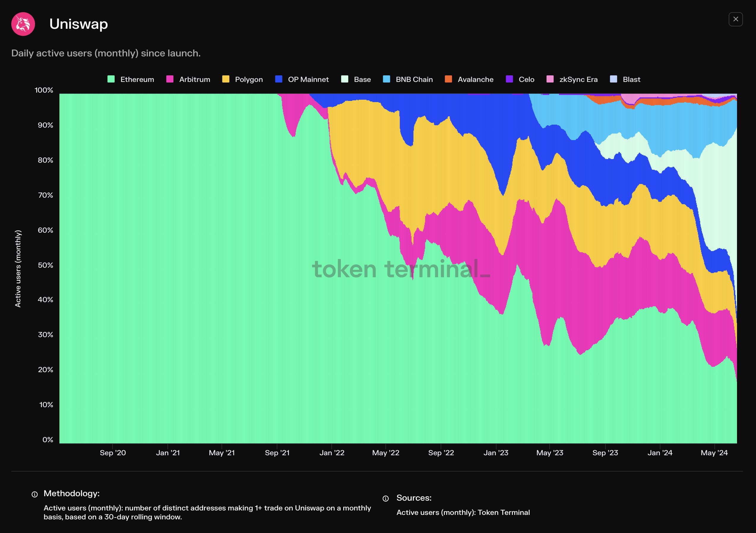The height and width of the screenshot is (533, 756).
Task: Click the Sep '20 x-axis label
Action: 113,453
